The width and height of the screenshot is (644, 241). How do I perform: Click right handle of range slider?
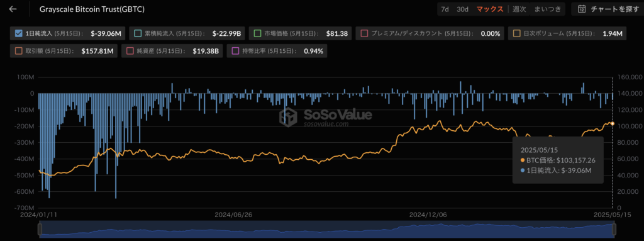pyautogui.click(x=614, y=229)
